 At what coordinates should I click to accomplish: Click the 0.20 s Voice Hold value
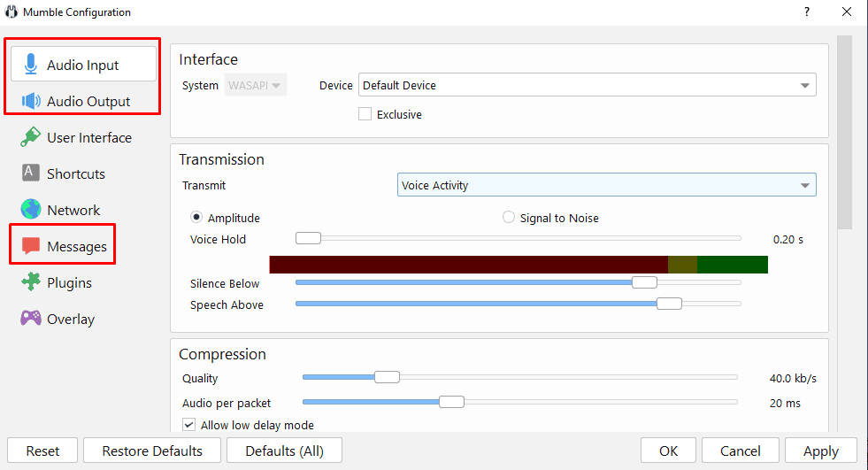pyautogui.click(x=787, y=239)
